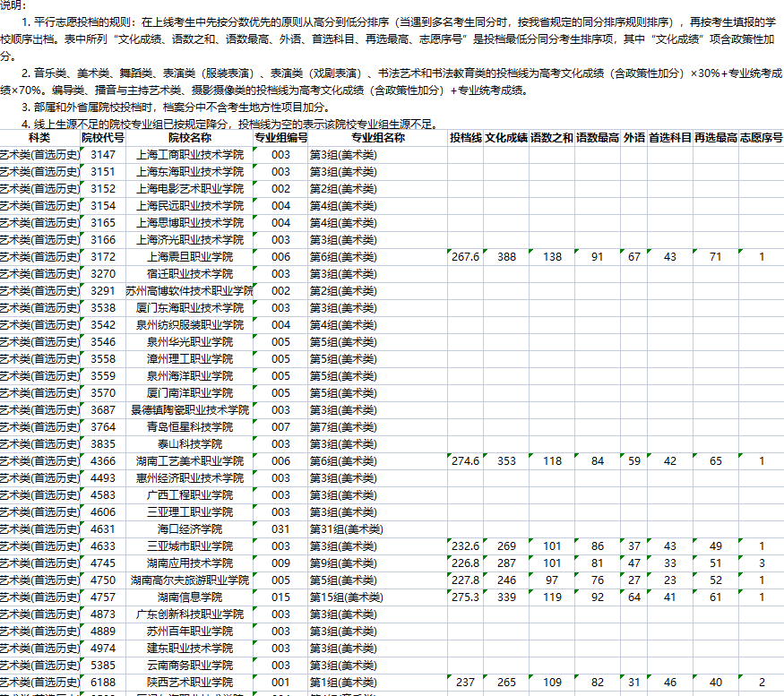
Task: Select the 陕西艺术职业学院 cell
Action: pyautogui.click(x=189, y=683)
